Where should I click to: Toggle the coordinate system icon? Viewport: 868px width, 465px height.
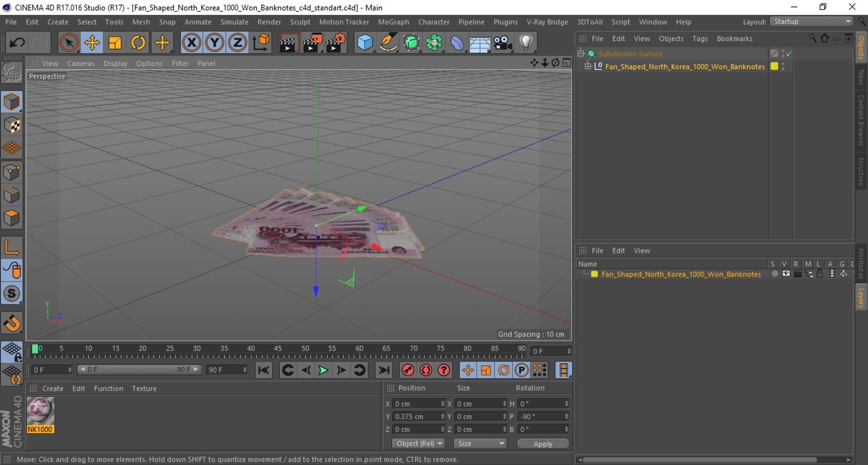tap(261, 43)
